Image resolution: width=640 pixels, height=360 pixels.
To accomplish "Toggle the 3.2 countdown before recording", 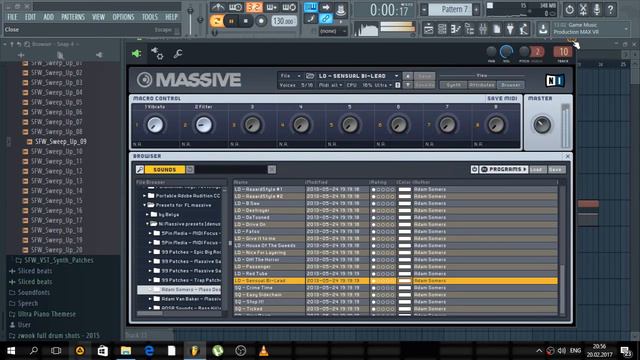I will pyautogui.click(x=254, y=7).
